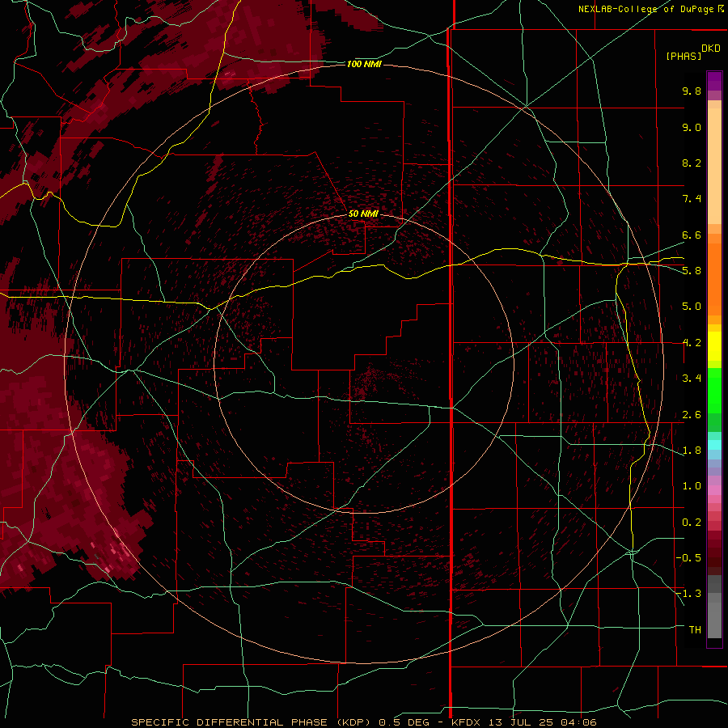
Task: Click the -1.3 scale value
Action: pos(688,594)
